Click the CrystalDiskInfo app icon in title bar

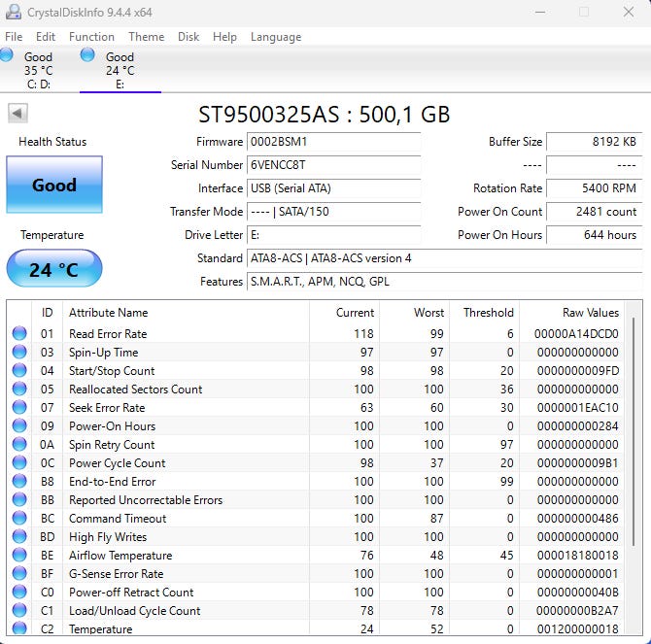(x=13, y=12)
